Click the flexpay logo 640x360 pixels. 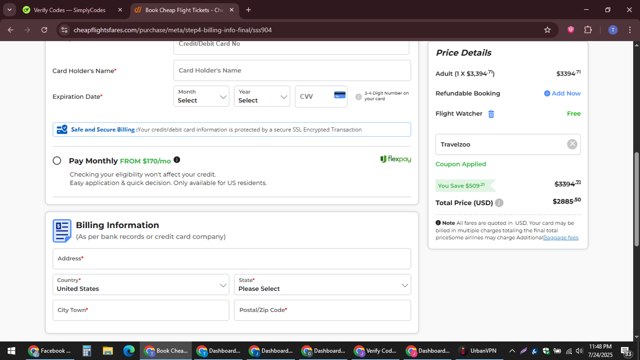coord(395,159)
